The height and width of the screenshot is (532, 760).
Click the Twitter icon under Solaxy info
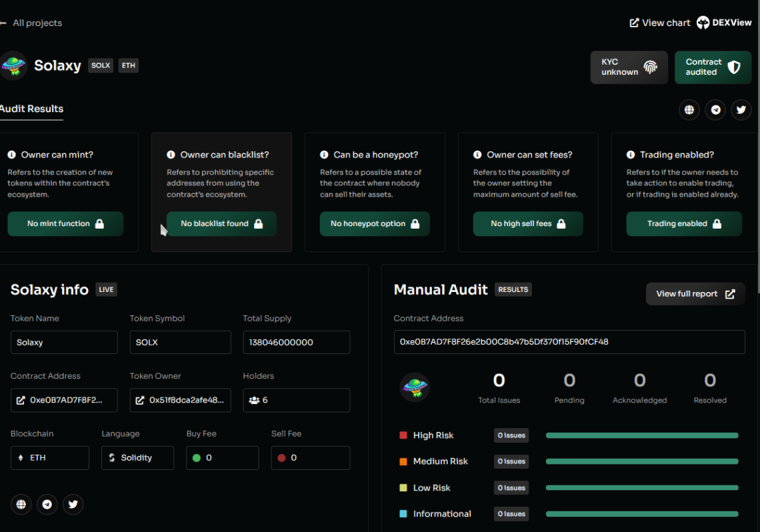pos(73,504)
